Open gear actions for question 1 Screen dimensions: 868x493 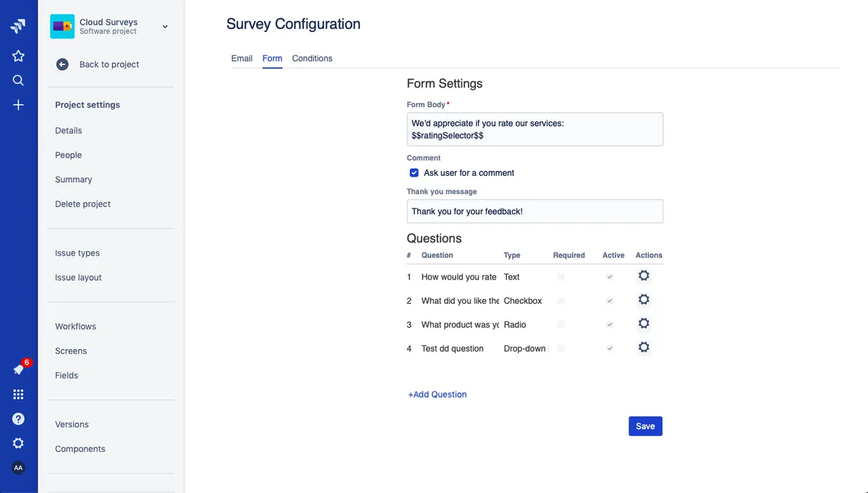tap(644, 276)
